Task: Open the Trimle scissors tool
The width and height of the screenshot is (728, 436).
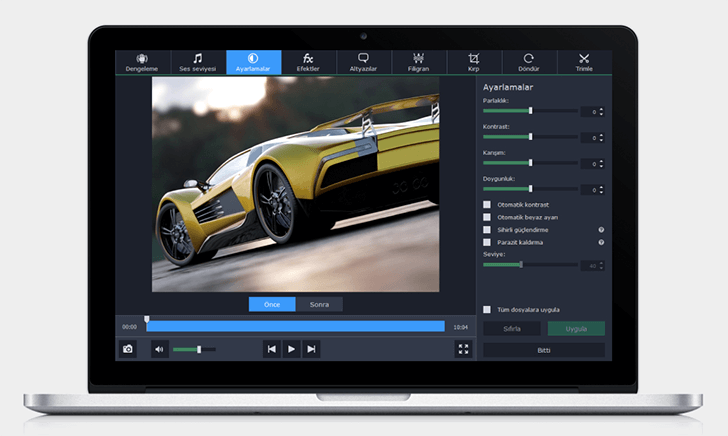Action: point(584,62)
